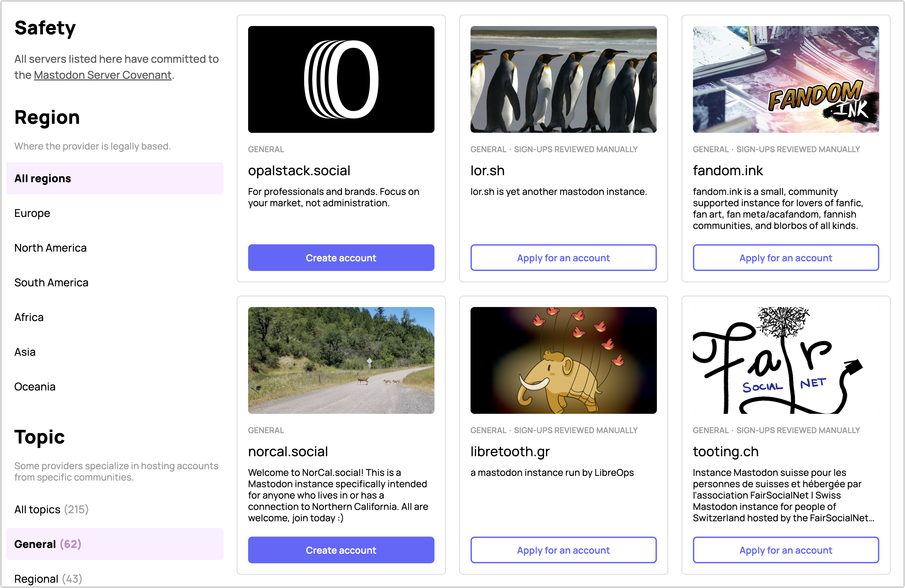Select Oceania in the region list

coord(35,386)
